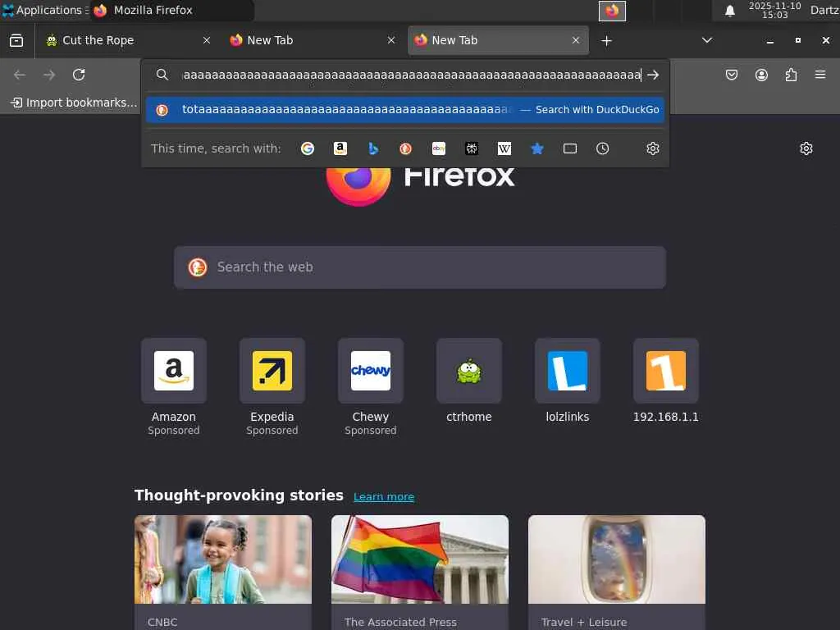840x630 pixels.
Task: Open the Firefox account icon
Action: [x=761, y=75]
